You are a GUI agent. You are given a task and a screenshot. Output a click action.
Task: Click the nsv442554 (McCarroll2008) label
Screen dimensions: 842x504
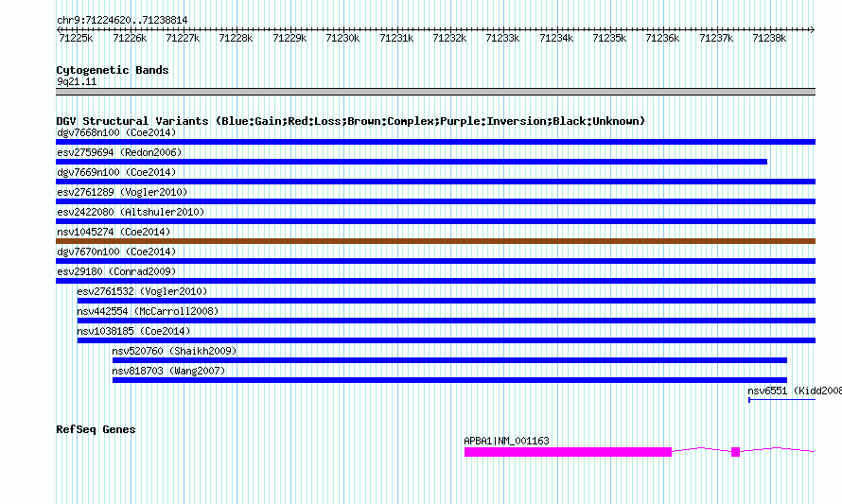[x=148, y=311]
